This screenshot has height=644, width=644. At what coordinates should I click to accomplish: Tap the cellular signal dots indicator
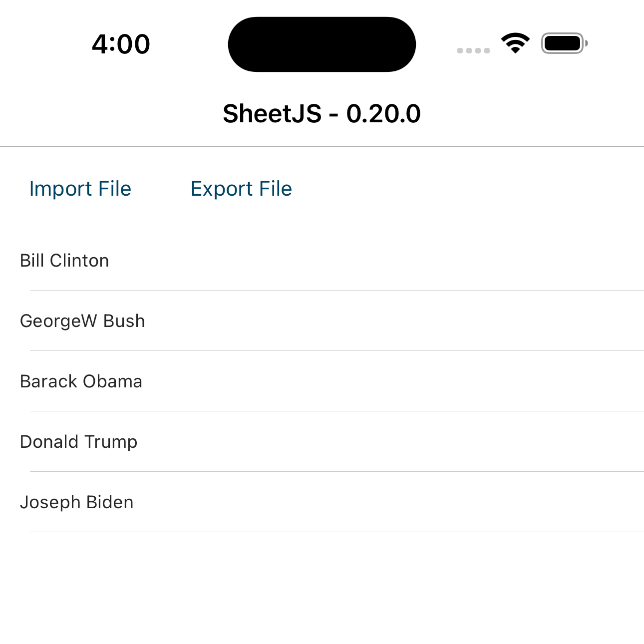pos(473,50)
